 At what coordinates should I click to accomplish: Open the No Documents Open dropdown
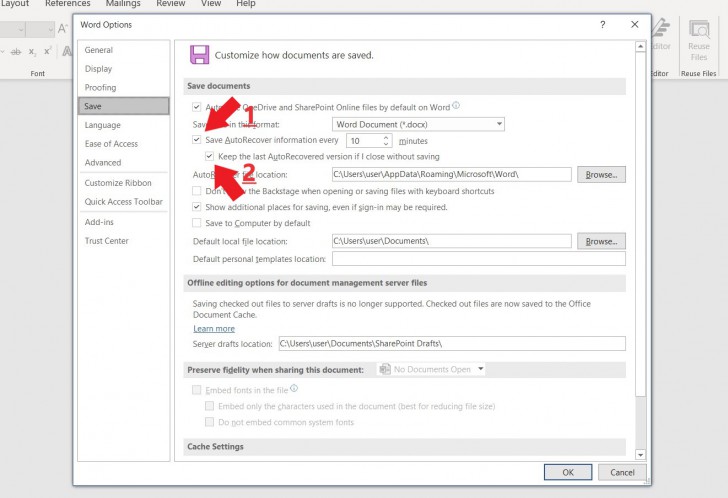pos(431,369)
